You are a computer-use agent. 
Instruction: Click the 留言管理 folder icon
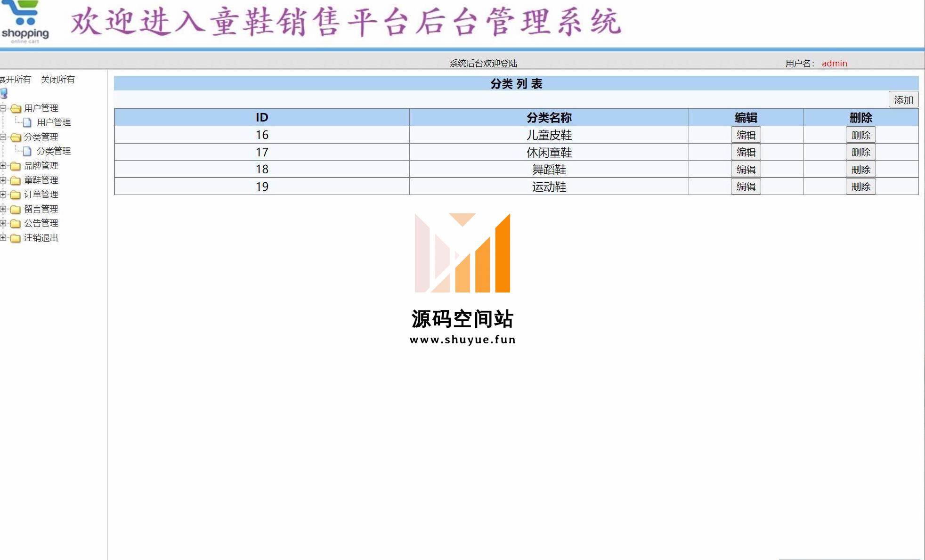click(x=16, y=209)
